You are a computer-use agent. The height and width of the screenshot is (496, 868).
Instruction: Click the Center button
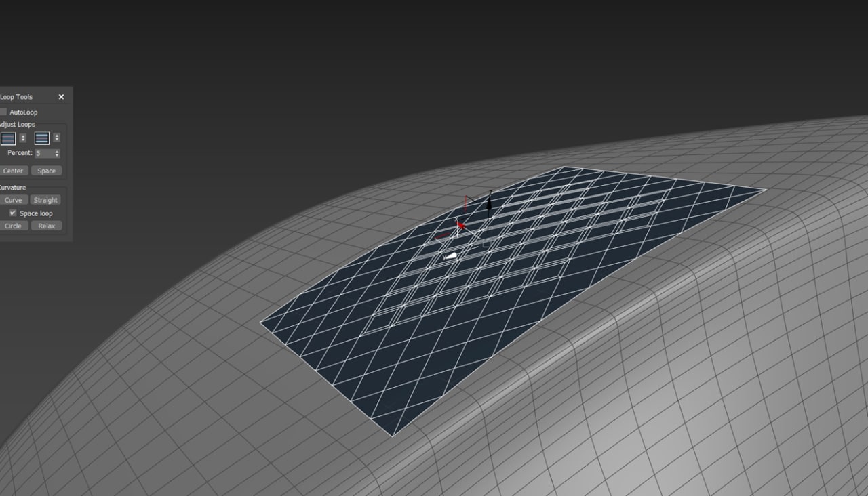click(14, 171)
